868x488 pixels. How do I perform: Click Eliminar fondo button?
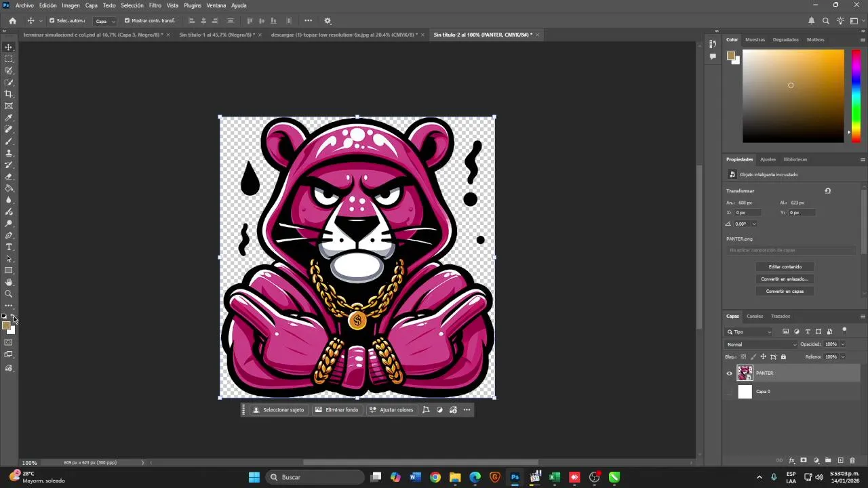[x=337, y=409]
